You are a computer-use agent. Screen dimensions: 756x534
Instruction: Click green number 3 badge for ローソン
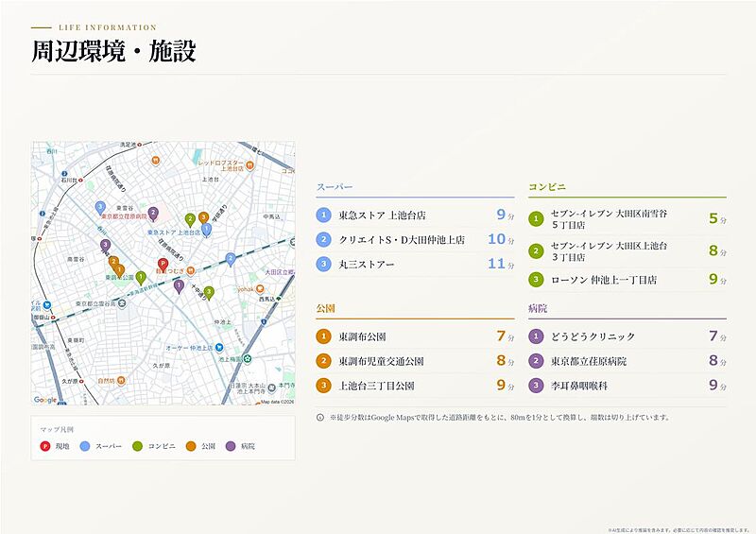pyautogui.click(x=536, y=280)
